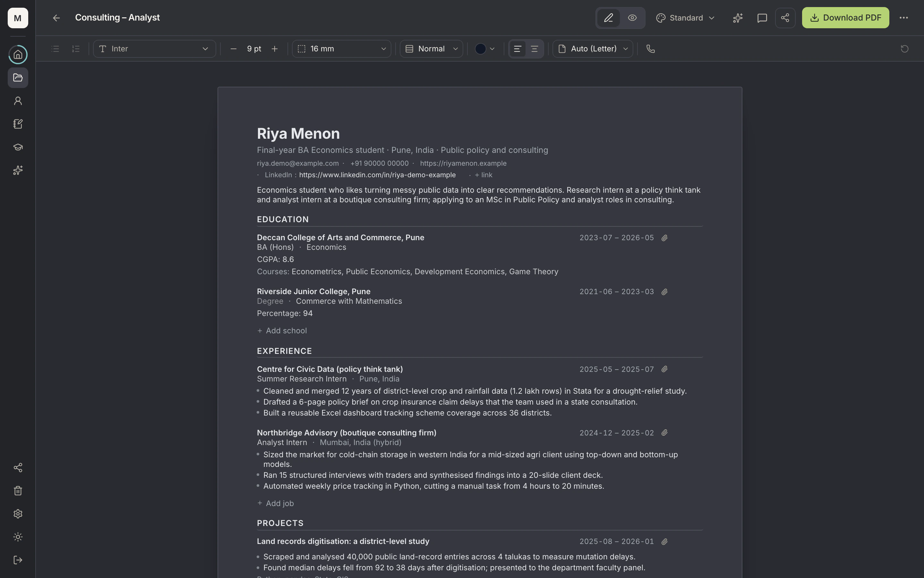
Task: Open the Auto (Letter) page size dropdown
Action: 593,49
